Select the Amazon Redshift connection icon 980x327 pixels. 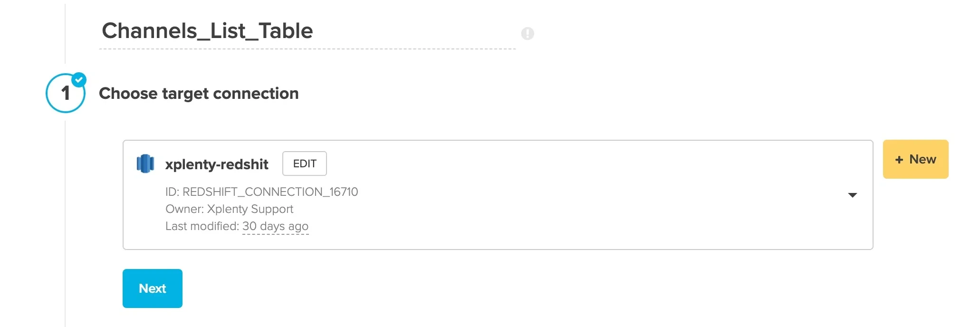145,163
